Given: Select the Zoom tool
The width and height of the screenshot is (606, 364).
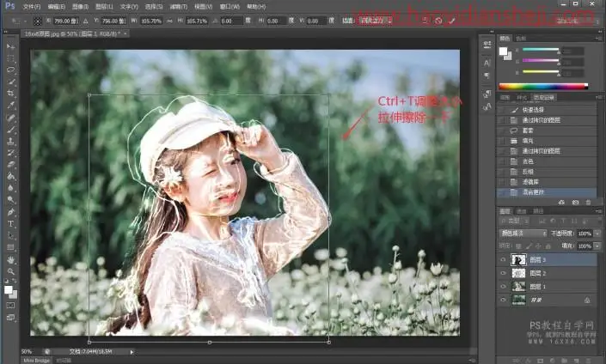Looking at the screenshot, I should tap(10, 271).
